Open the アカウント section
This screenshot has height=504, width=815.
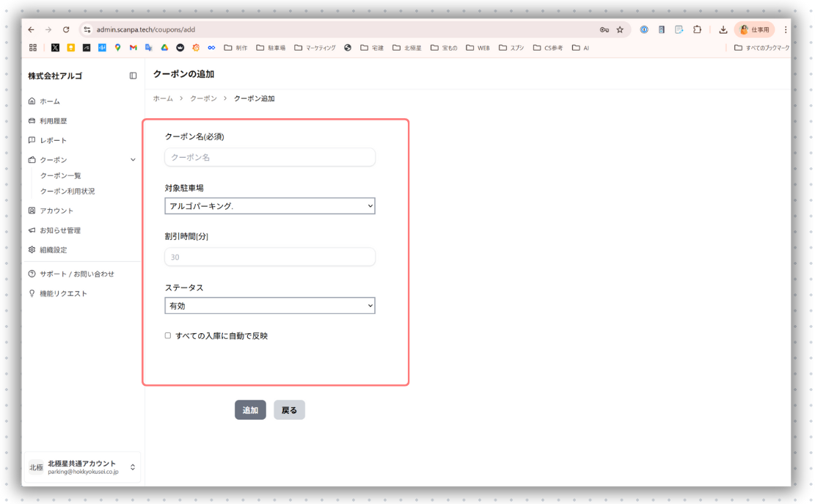tap(56, 211)
